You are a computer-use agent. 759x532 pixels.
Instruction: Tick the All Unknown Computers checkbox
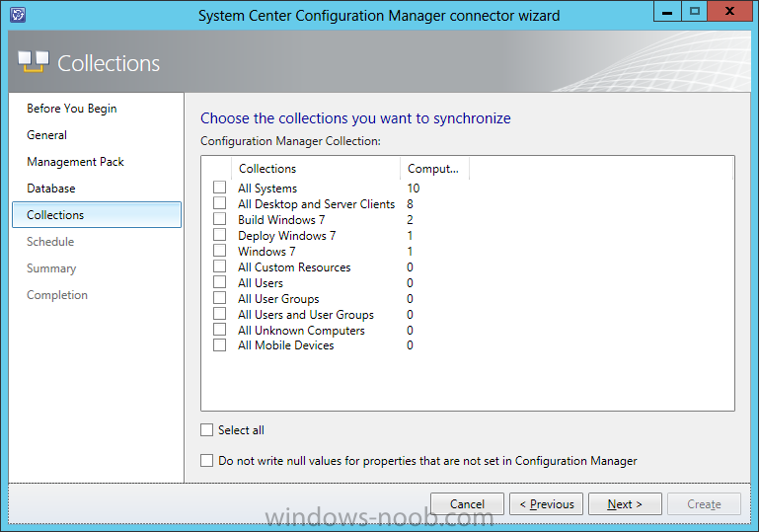pyautogui.click(x=219, y=330)
